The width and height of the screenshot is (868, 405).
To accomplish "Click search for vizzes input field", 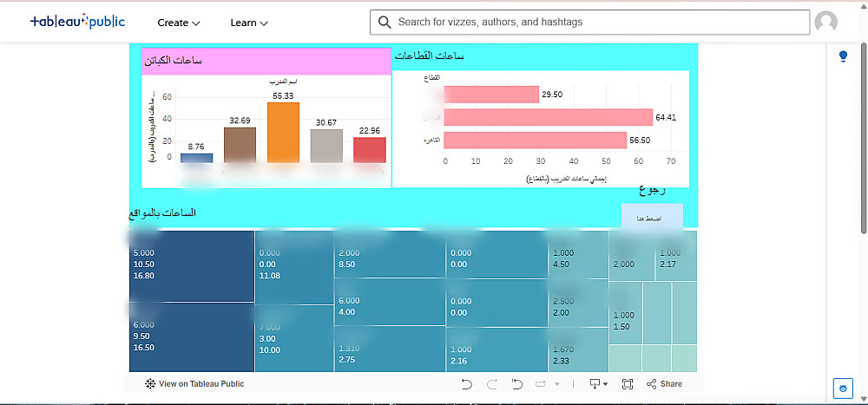I will point(589,23).
